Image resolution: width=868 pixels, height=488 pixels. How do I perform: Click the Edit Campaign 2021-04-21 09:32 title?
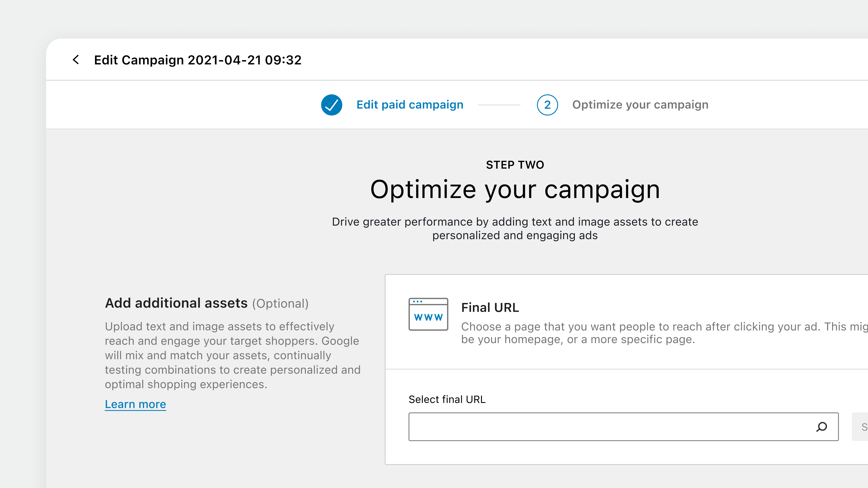(198, 60)
